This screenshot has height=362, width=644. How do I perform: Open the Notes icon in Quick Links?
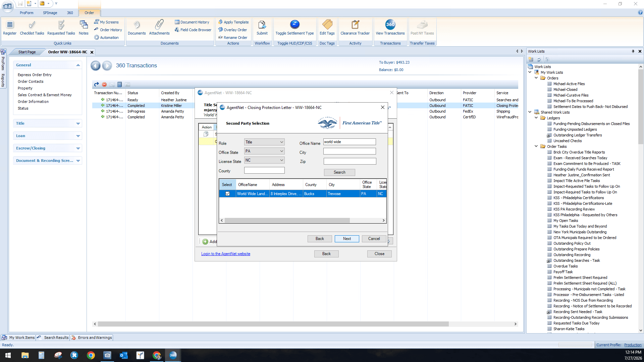pos(84,27)
